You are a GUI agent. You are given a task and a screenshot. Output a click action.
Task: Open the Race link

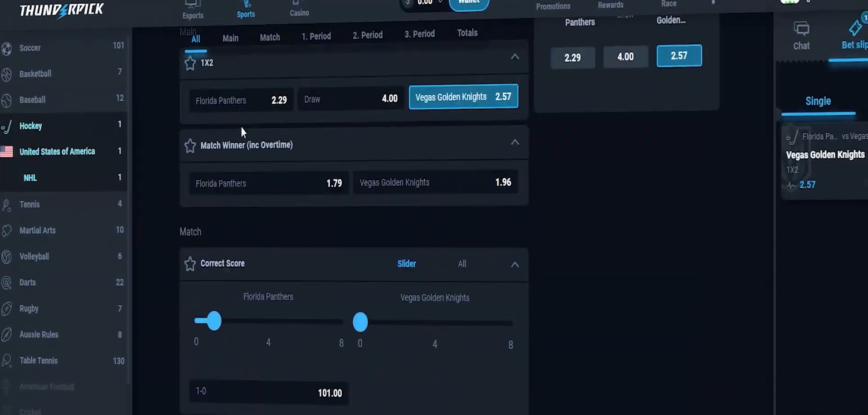[x=669, y=4]
